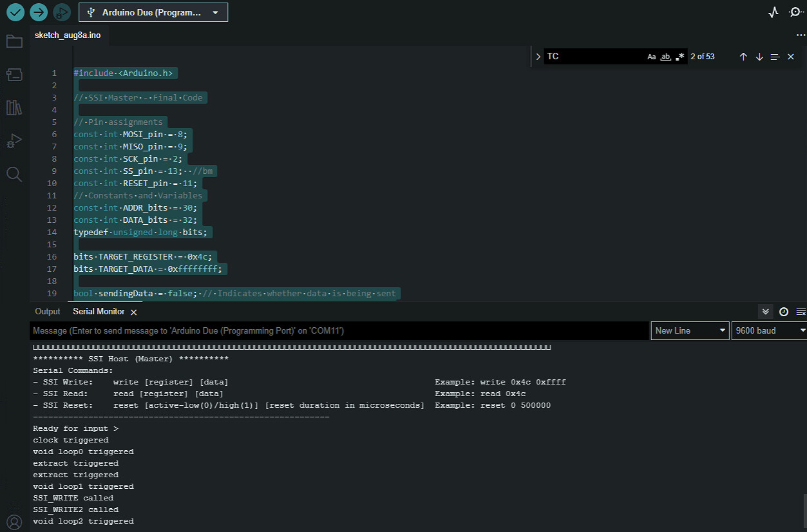Open the Arduino Due board selector dropdown

point(153,12)
